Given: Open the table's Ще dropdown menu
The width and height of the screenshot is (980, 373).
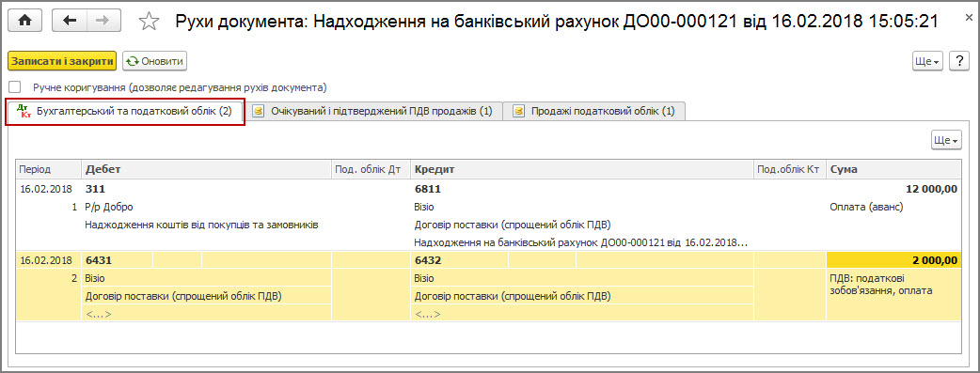Looking at the screenshot, I should [x=945, y=141].
